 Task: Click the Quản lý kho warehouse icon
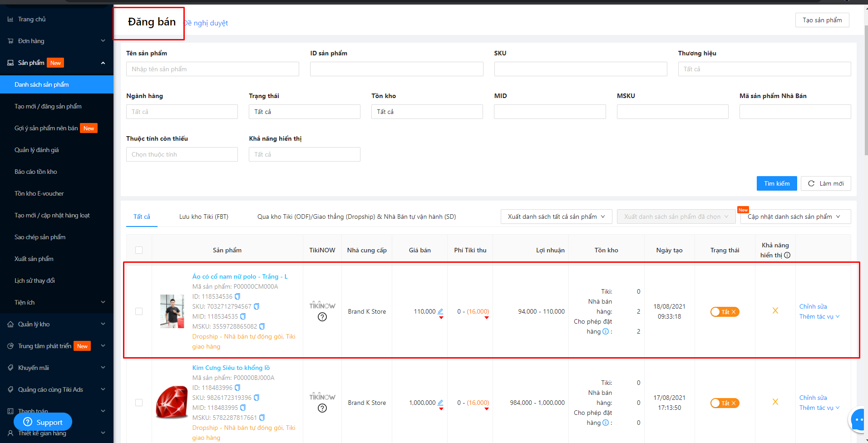pos(10,324)
